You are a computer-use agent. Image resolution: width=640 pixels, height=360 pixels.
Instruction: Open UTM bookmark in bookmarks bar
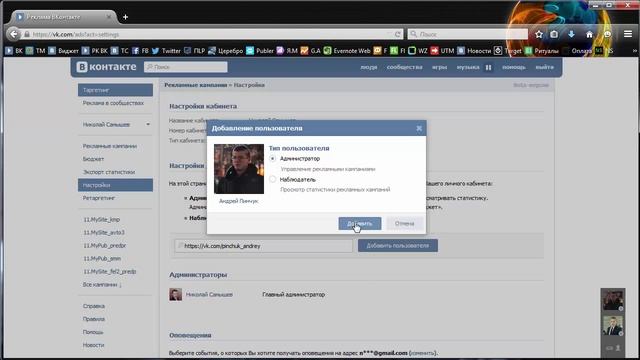[442, 51]
